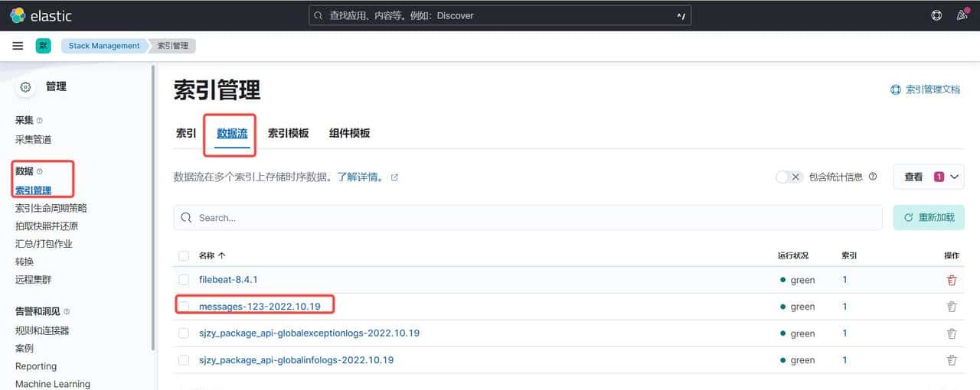Switch to the 索引模板 tab
The width and height of the screenshot is (980, 390).
[288, 133]
